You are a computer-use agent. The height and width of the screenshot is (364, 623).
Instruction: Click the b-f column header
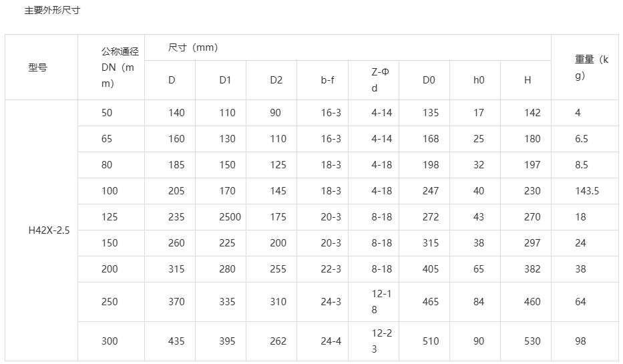[323, 80]
